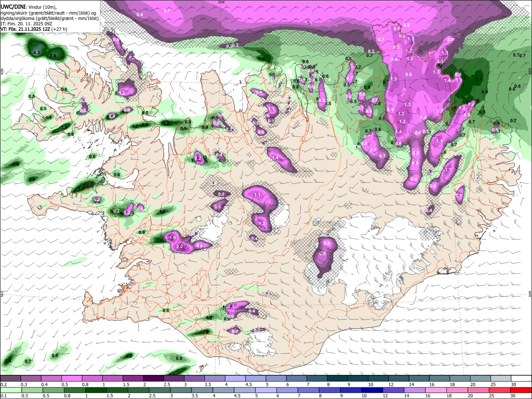
Task: Click the '4.5' label on the purple snow scale
Action: click(248, 384)
